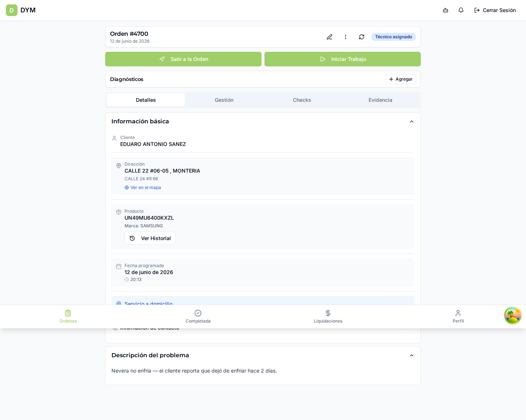This screenshot has height=420, width=526.
Task: Click the Salir a la Orden button
Action: point(183,59)
